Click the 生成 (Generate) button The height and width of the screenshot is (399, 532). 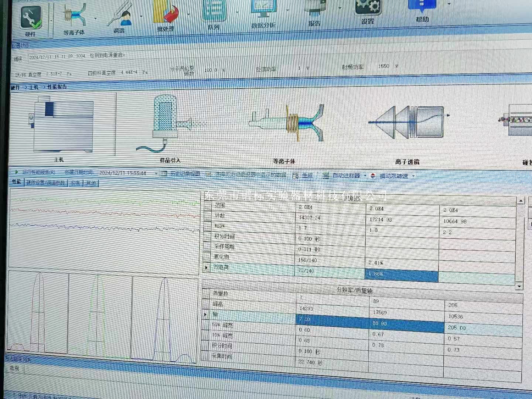(304, 176)
